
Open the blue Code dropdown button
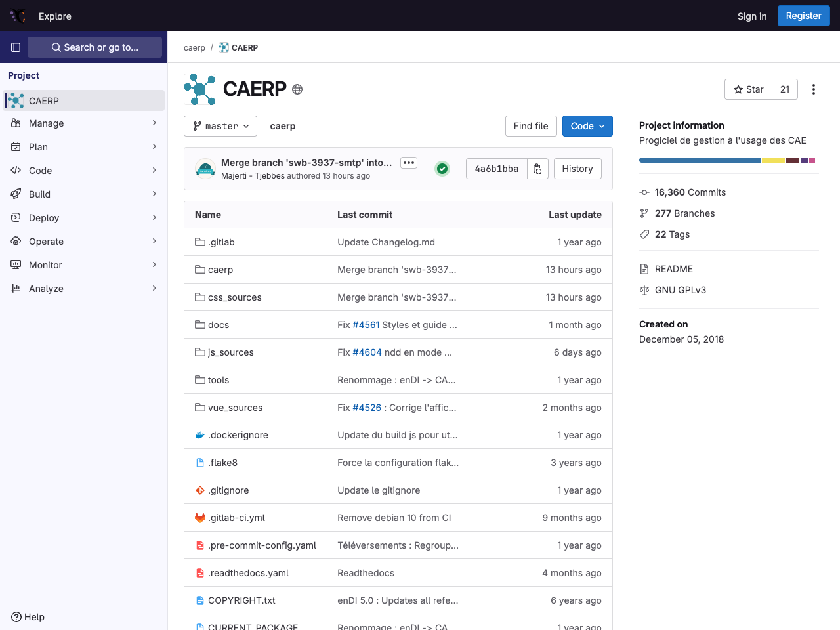tap(587, 126)
